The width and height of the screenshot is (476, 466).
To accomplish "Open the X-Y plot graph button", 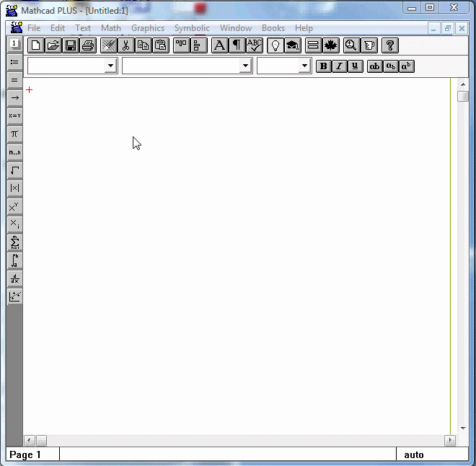I will click(14, 296).
